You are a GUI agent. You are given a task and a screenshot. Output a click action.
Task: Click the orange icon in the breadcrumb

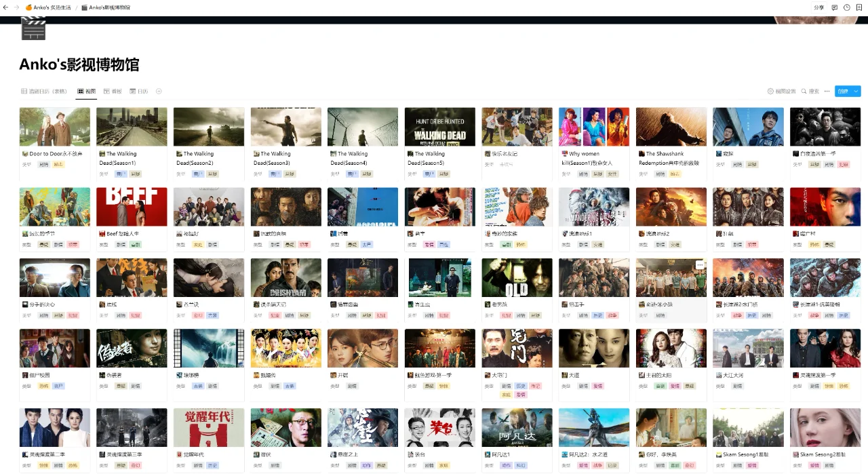pyautogui.click(x=28, y=7)
